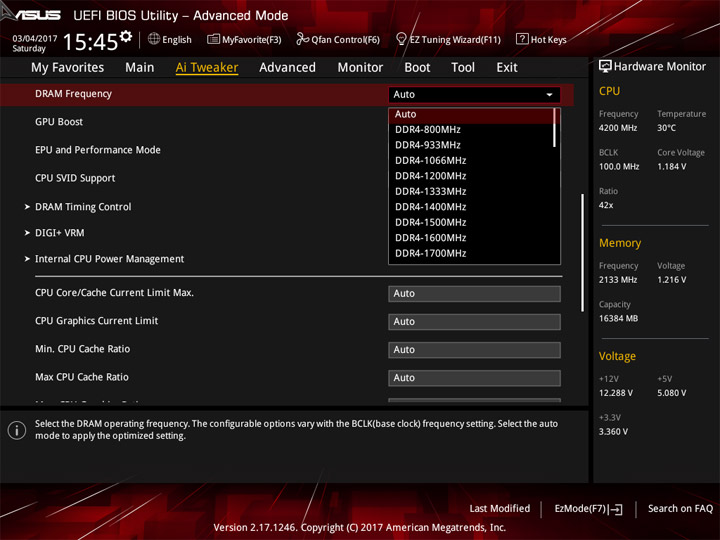Select the Ai Tweaker tab
The width and height of the screenshot is (720, 540).
point(207,68)
